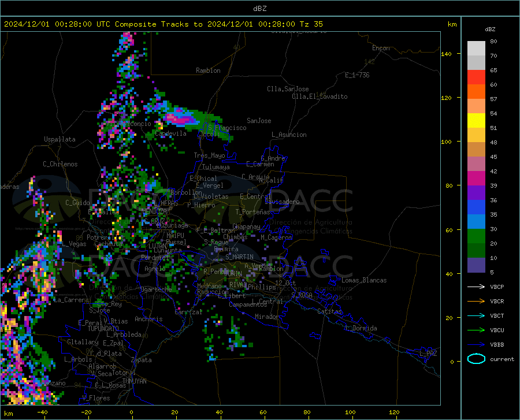Click the 'VBCP' legend label
Screen dimensions: 520x420
click(497, 287)
